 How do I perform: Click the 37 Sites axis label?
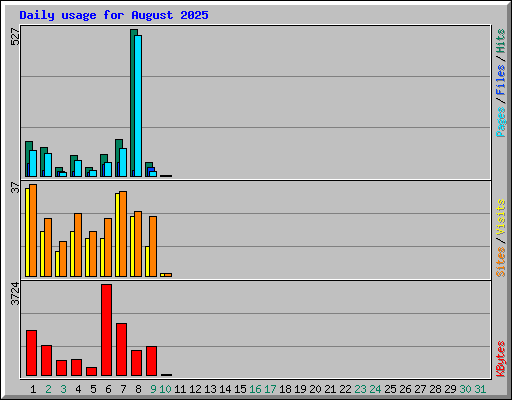point(15,187)
